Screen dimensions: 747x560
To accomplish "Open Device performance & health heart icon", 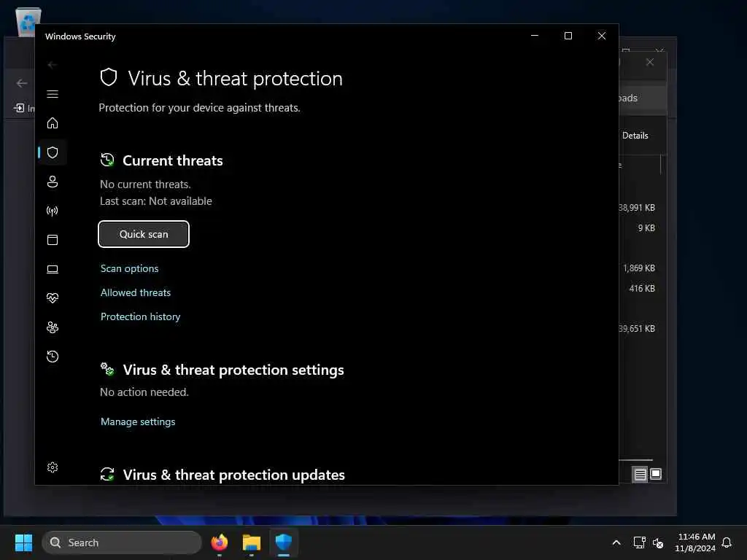I will tap(53, 298).
